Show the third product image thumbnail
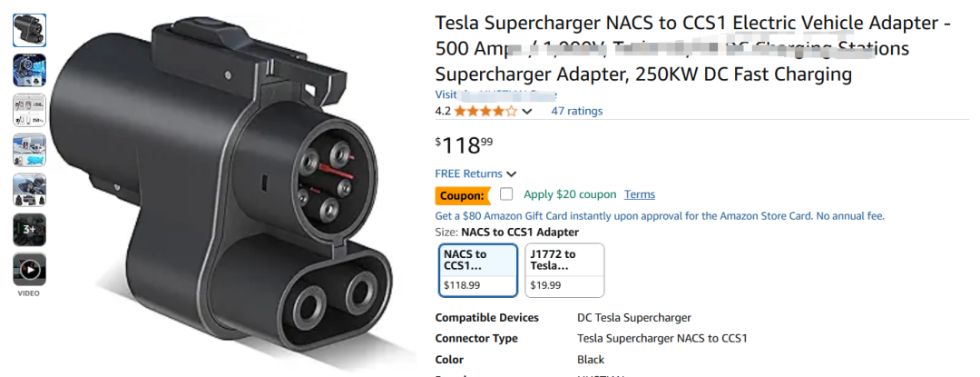Viewport: 980px width, 377px height. (x=29, y=110)
